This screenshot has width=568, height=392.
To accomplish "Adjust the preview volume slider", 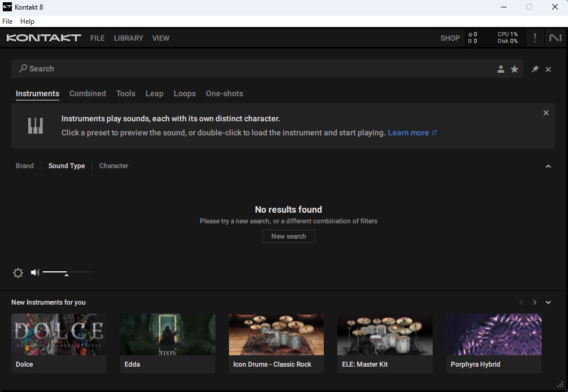I will pos(67,272).
